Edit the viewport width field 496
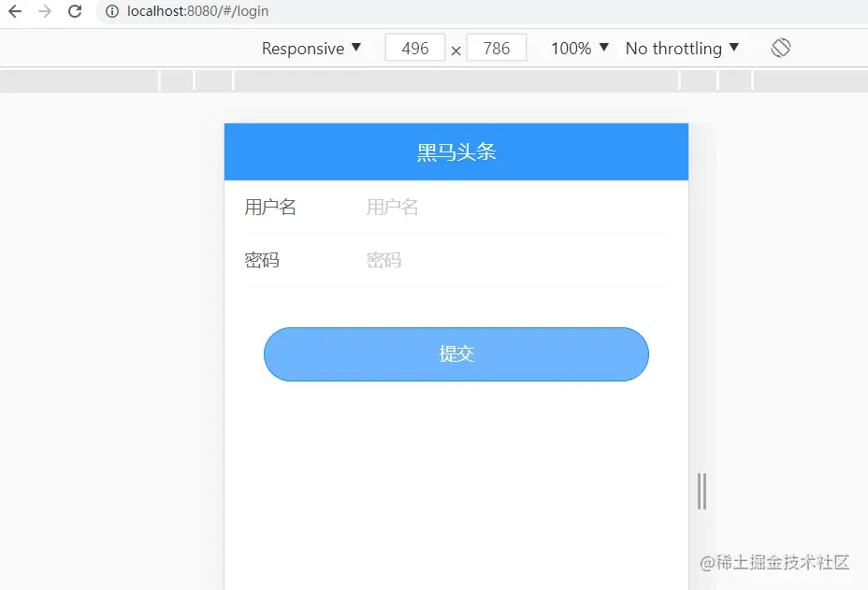The height and width of the screenshot is (590, 868). pyautogui.click(x=415, y=48)
